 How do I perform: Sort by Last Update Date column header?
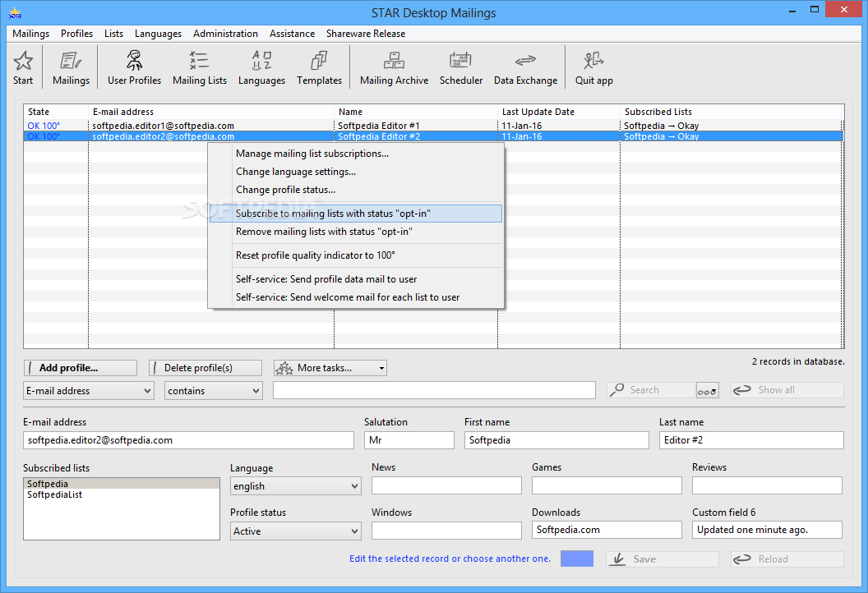559,112
